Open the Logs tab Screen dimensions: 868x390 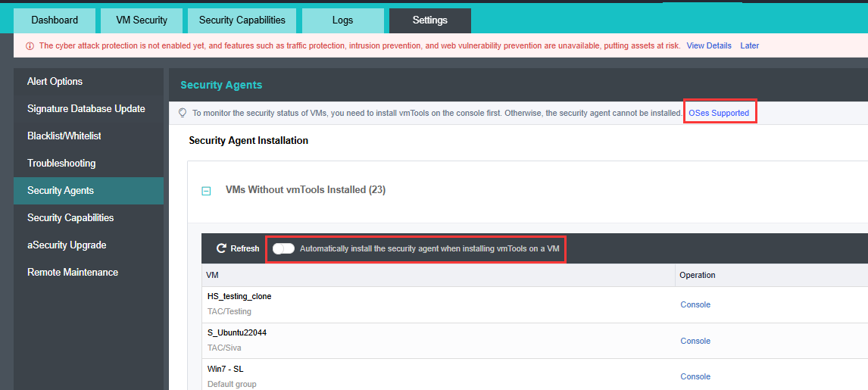click(342, 20)
